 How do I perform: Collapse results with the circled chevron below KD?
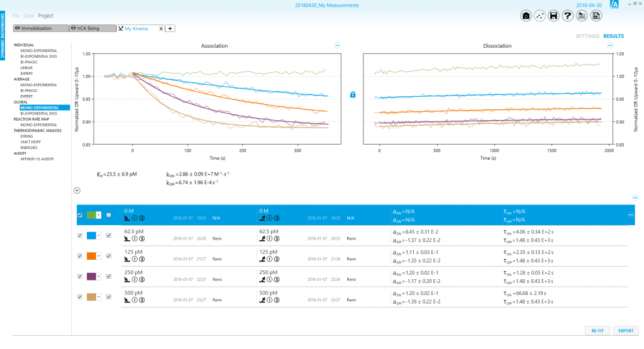tap(77, 189)
